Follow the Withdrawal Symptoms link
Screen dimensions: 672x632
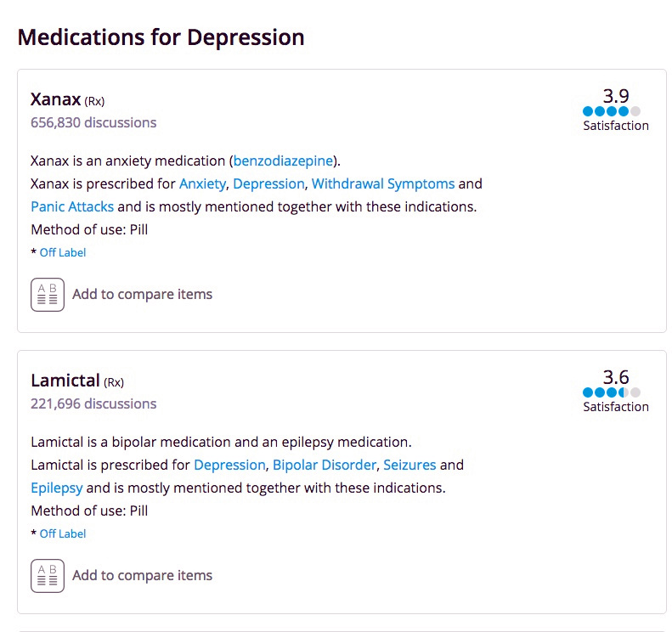click(383, 183)
